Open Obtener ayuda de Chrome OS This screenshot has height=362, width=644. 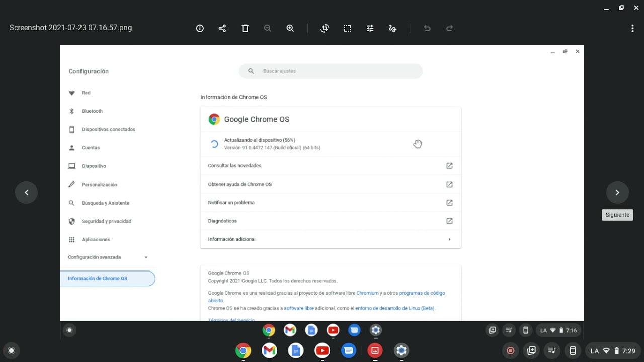pos(331,184)
